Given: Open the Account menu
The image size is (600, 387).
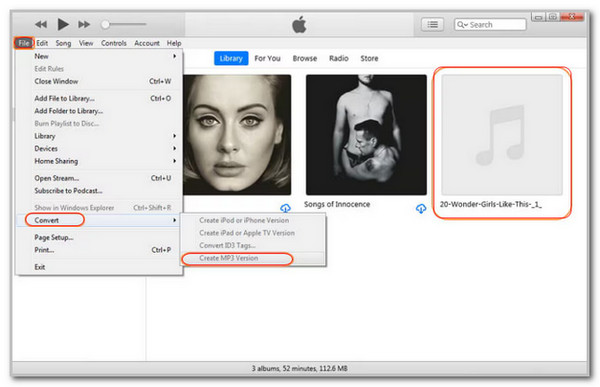Looking at the screenshot, I should pyautogui.click(x=147, y=43).
